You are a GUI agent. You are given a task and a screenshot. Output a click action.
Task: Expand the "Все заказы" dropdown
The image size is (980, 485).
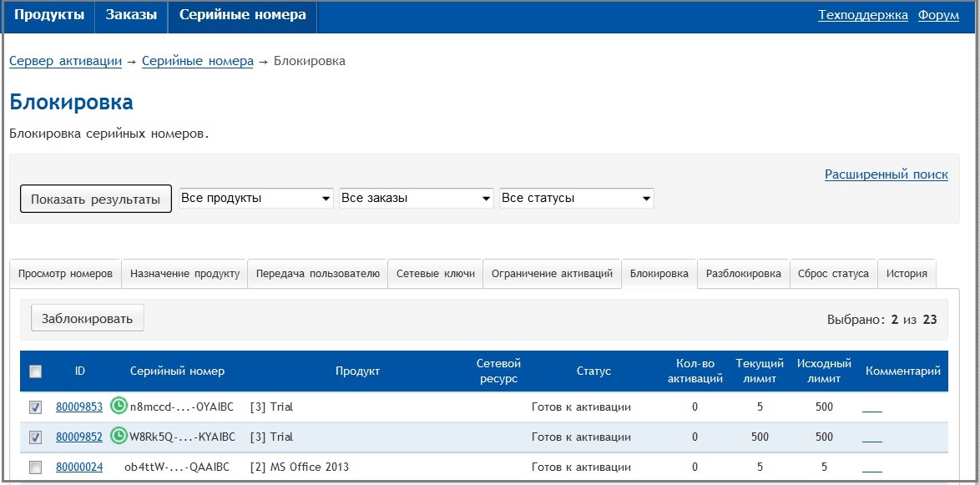(x=417, y=199)
